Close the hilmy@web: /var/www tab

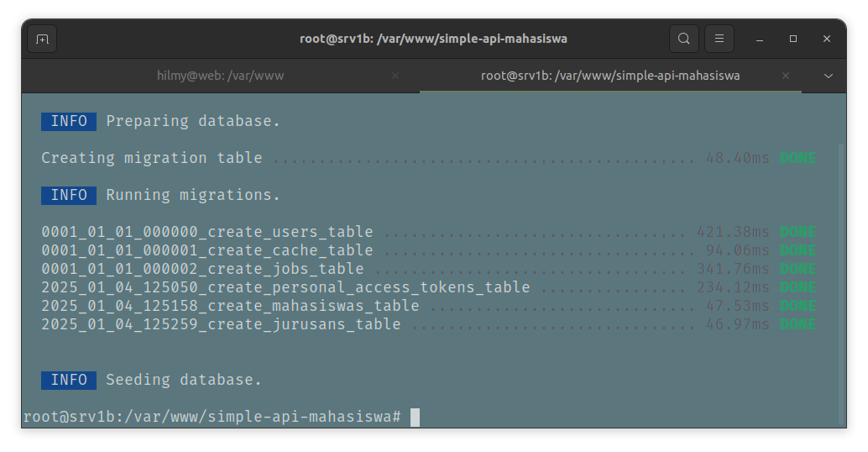pos(395,76)
